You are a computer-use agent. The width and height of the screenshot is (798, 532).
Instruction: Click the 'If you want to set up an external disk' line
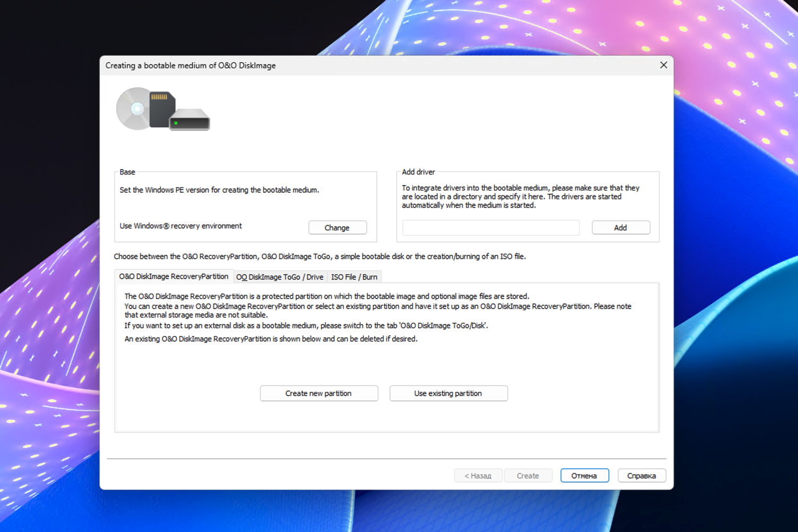coord(306,326)
